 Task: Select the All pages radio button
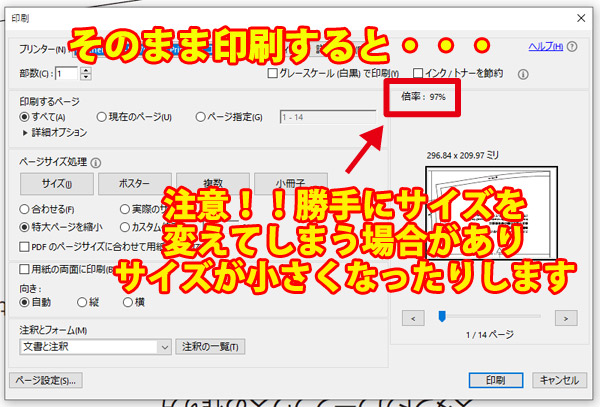(24, 117)
